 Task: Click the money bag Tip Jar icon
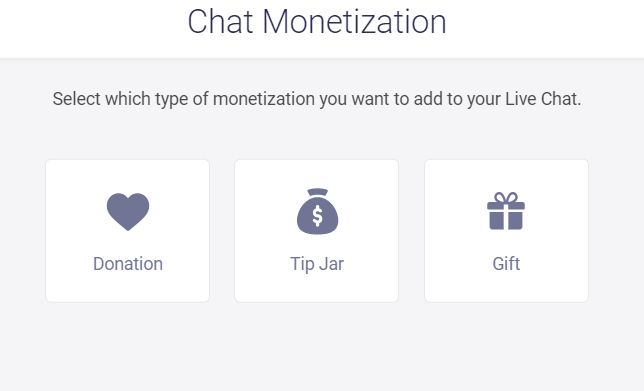pos(317,212)
